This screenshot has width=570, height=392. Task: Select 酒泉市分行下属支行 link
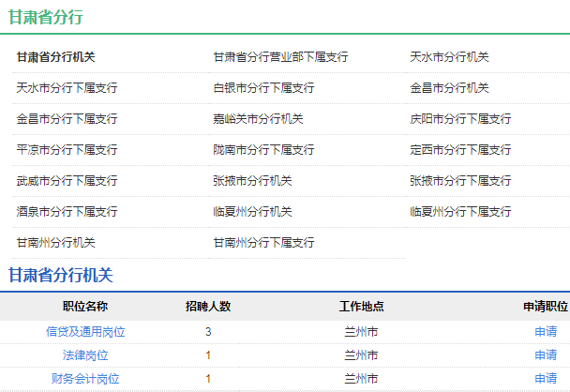(67, 212)
